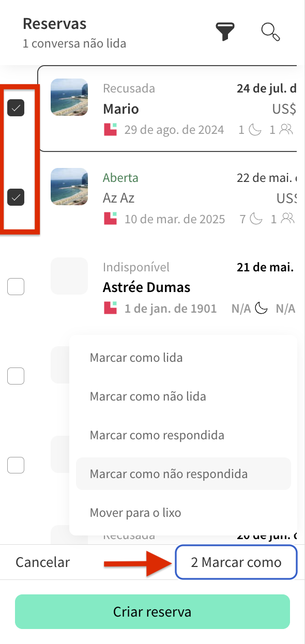
Task: Uncheck the Az Az reservation checkbox
Action: [16, 197]
